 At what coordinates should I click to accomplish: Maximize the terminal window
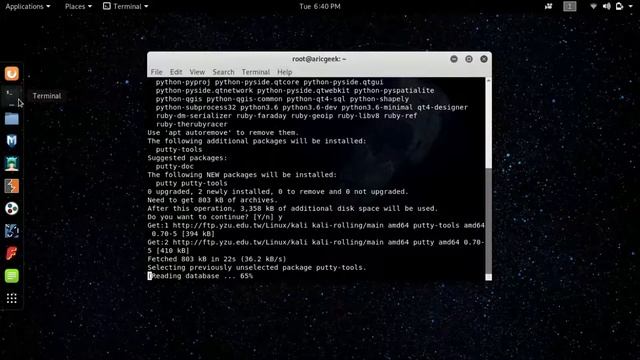coord(469,59)
